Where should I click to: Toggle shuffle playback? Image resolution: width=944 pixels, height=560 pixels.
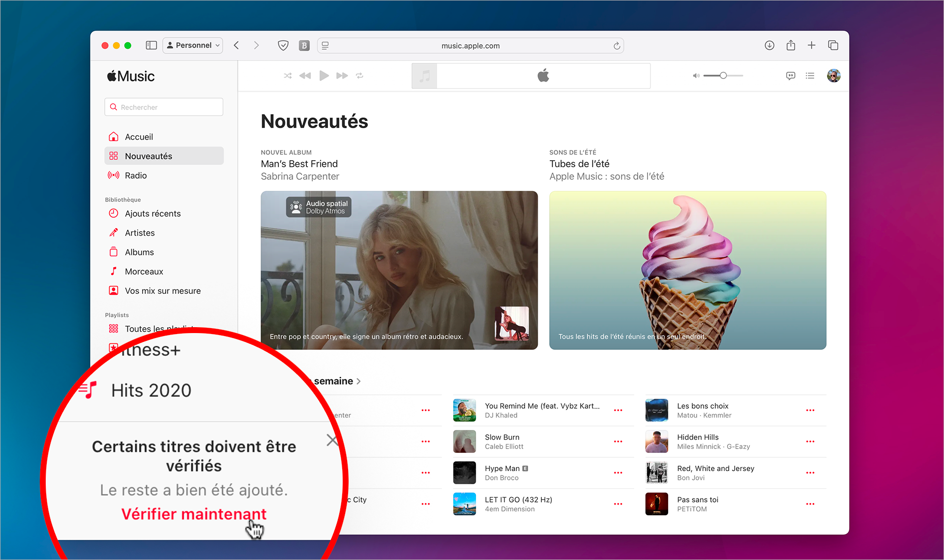288,76
